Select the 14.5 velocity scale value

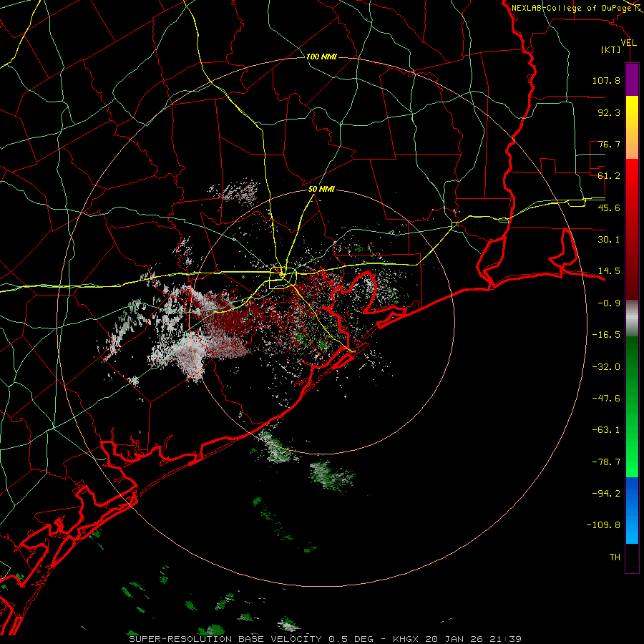point(609,271)
